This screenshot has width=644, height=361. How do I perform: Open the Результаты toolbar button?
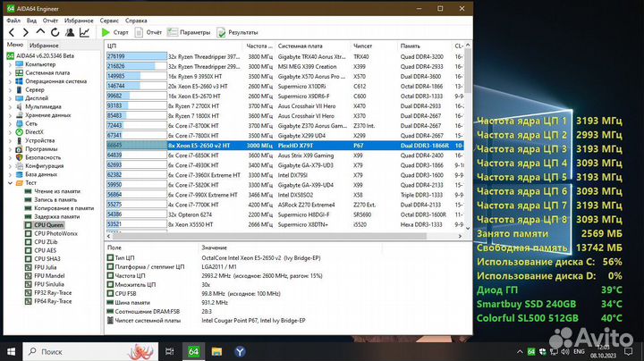(237, 32)
